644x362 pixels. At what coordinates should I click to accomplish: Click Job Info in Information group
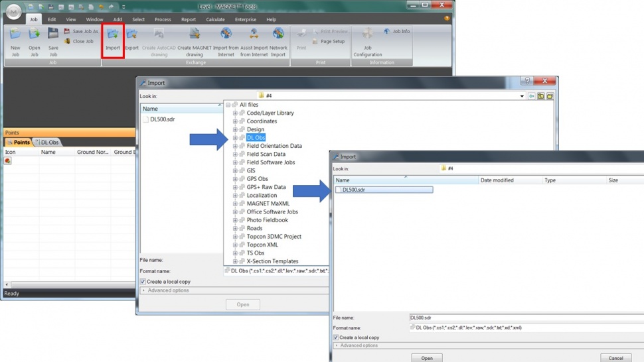click(397, 31)
